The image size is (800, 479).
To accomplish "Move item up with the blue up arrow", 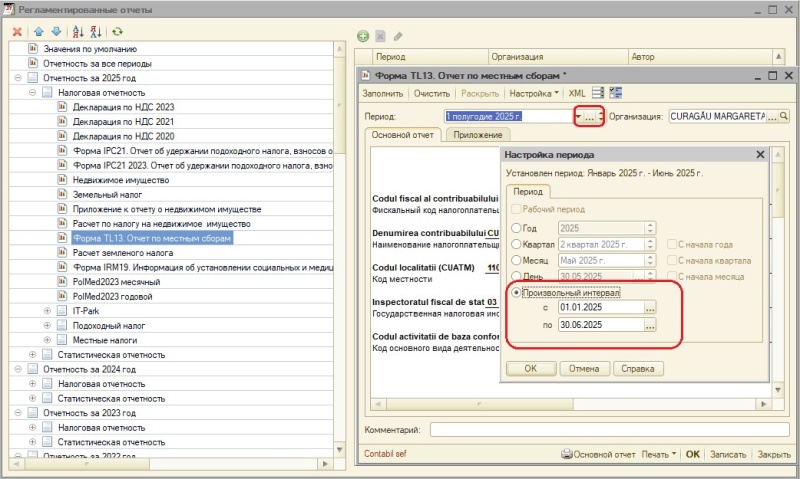I will click(39, 32).
